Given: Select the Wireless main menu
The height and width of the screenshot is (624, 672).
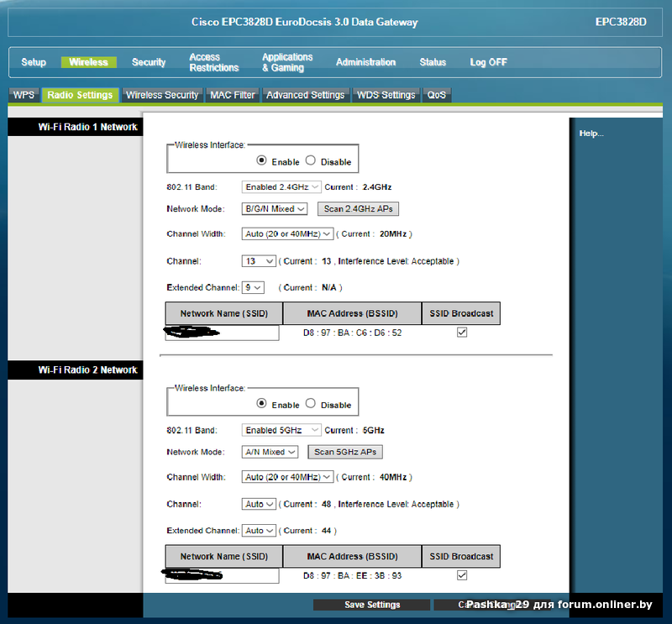Looking at the screenshot, I should (x=88, y=62).
